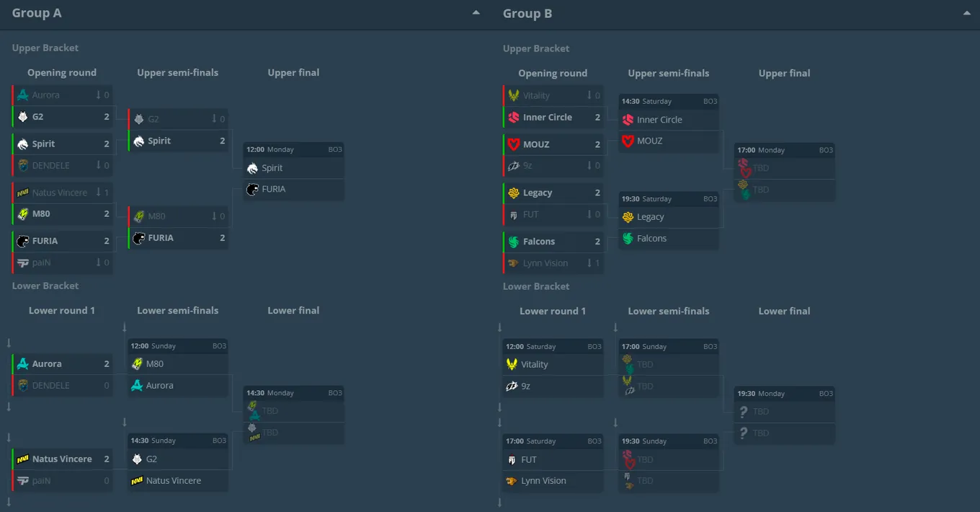Select Spirit in Group A upper semi-finals
Viewport: 980px width, 512px height.
click(159, 141)
